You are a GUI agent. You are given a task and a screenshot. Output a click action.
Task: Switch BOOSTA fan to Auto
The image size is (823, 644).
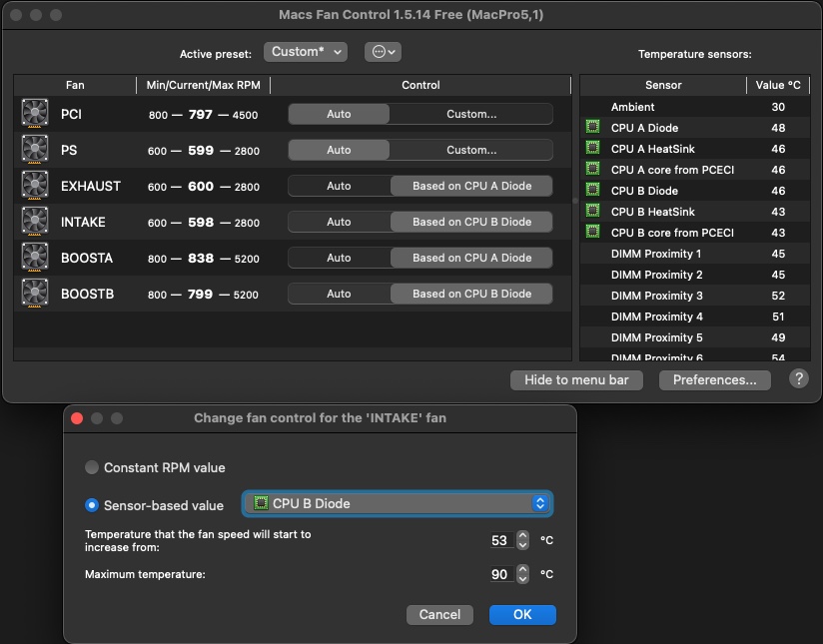(x=339, y=258)
